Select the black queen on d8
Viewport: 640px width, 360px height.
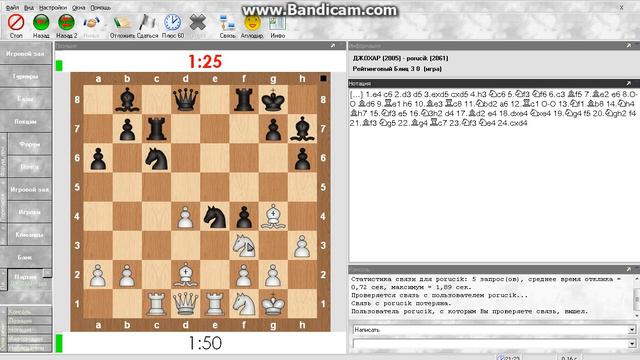[186, 99]
